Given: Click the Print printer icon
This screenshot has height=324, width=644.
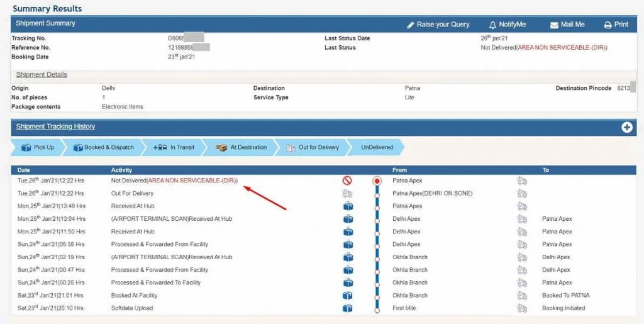Looking at the screenshot, I should pos(608,25).
